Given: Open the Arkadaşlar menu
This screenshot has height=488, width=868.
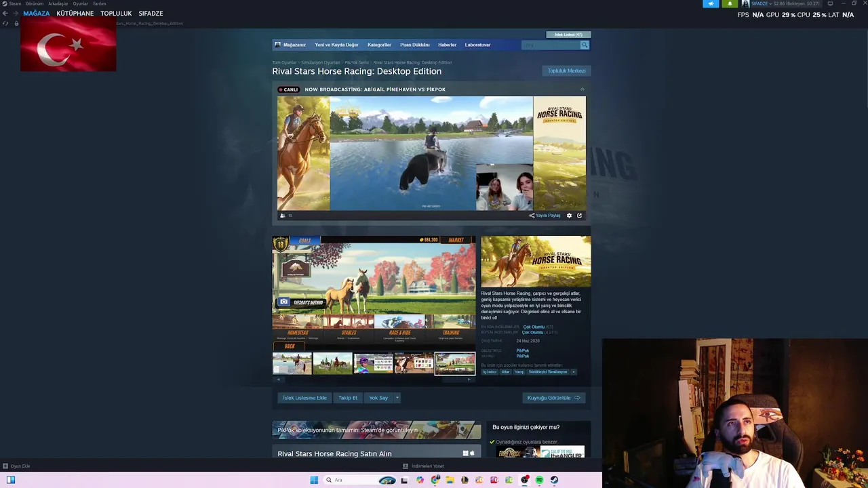Looking at the screenshot, I should [x=58, y=3].
